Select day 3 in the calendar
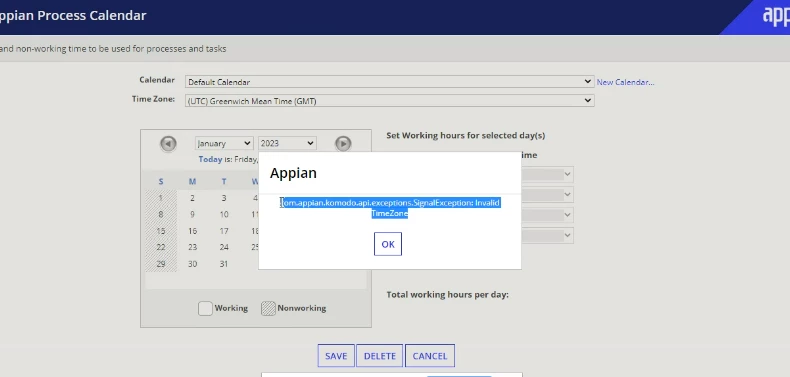Viewport: 790px width, 377px height. (x=224, y=198)
